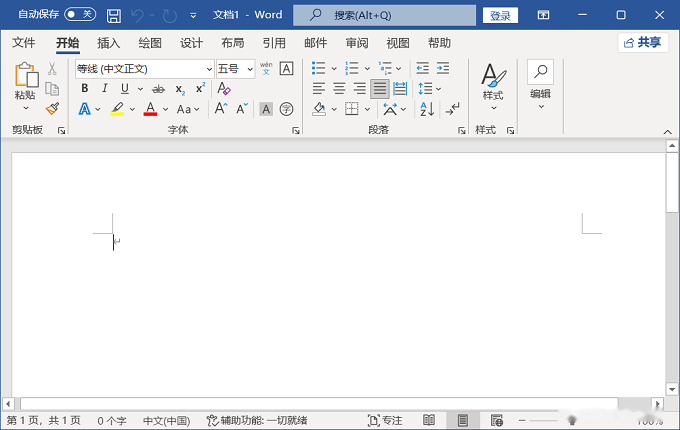Toggle the AutoSave switch

[x=80, y=14]
